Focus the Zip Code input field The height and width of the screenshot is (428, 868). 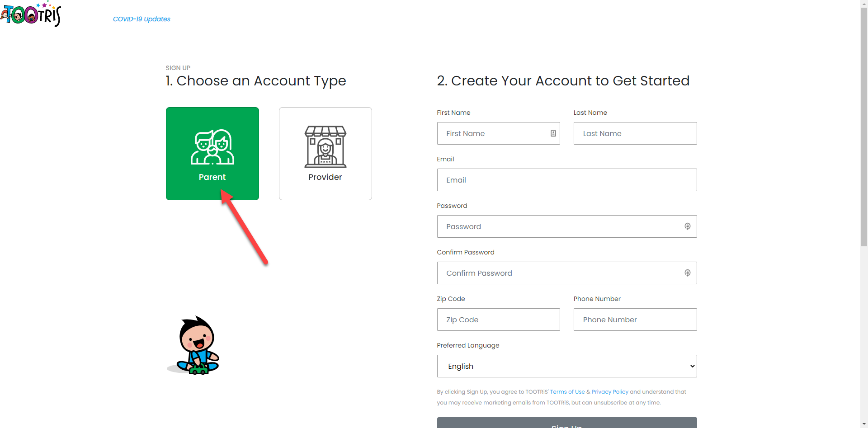498,320
